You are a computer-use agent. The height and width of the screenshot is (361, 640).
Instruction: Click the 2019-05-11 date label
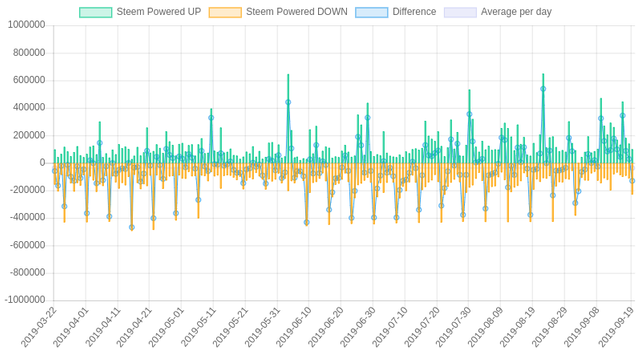pyautogui.click(x=198, y=328)
